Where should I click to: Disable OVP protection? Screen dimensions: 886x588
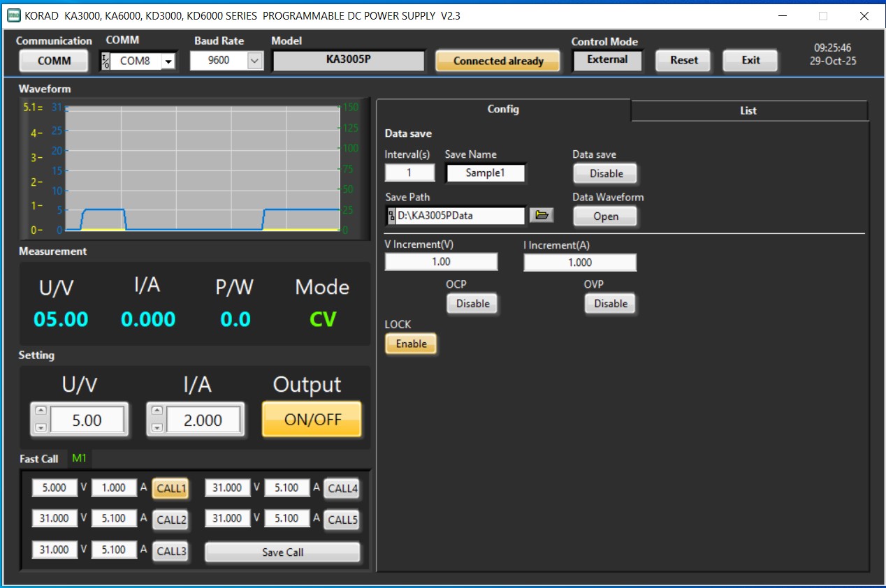point(610,303)
